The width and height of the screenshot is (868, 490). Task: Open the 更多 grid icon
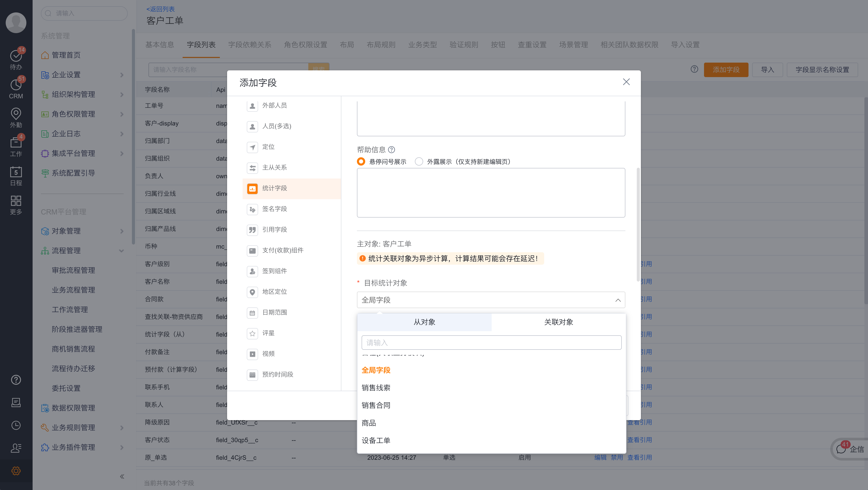[16, 205]
